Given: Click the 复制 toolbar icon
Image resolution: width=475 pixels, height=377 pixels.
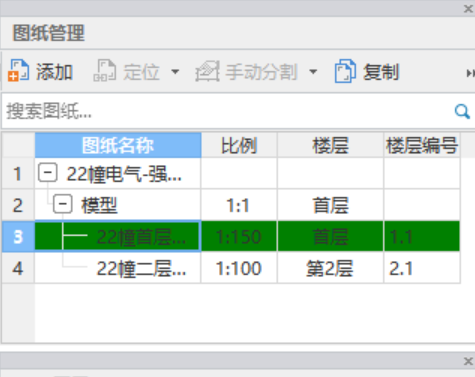Looking at the screenshot, I should [345, 71].
